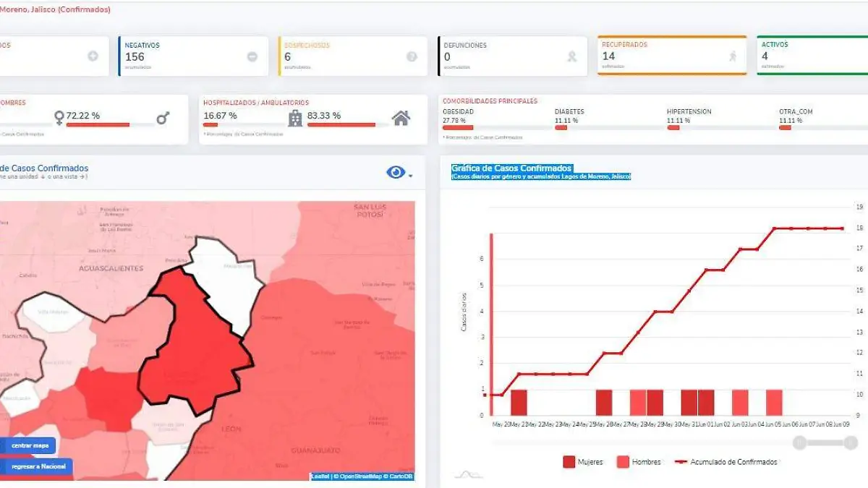Click the 16.67 % hospitalized value

click(220, 116)
